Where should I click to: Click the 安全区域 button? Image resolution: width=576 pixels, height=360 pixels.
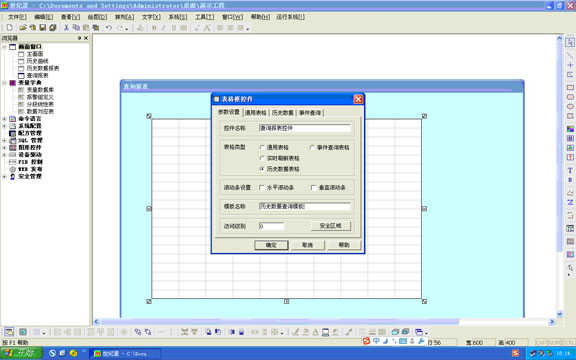[331, 226]
